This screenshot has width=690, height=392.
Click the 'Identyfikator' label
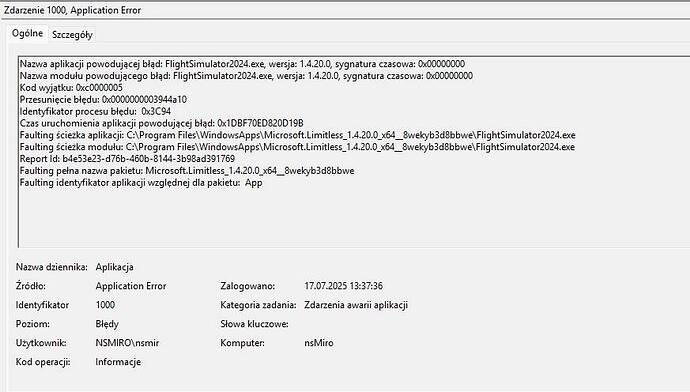42,305
